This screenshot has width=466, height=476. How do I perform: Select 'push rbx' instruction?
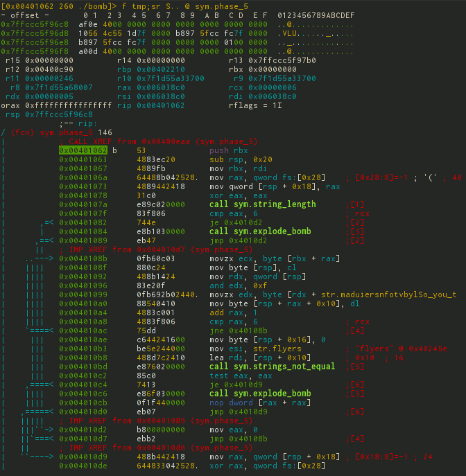[x=228, y=150]
